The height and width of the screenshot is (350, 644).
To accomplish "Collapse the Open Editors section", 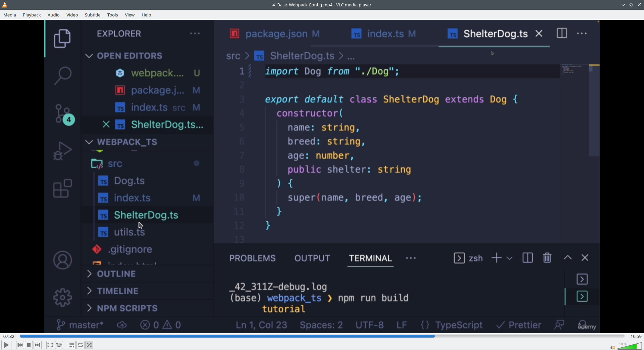I will tap(89, 56).
